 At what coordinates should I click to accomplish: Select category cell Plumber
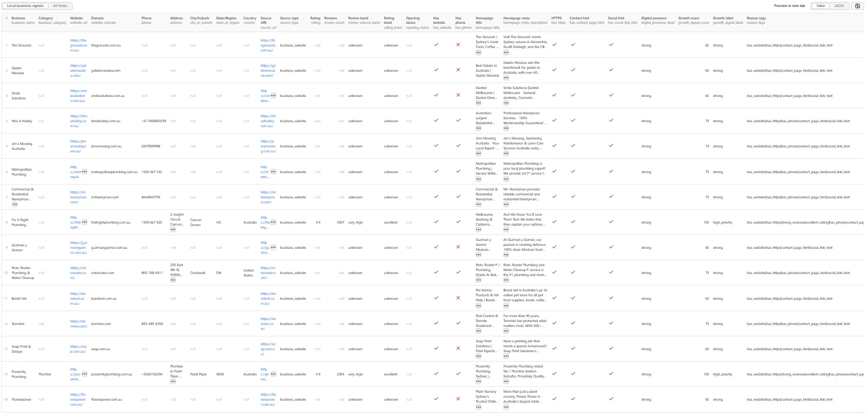(45, 374)
